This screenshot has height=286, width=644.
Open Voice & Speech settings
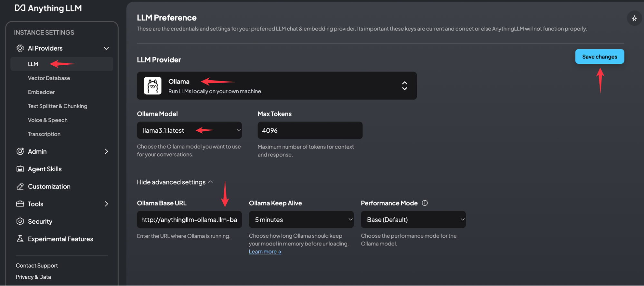click(48, 120)
